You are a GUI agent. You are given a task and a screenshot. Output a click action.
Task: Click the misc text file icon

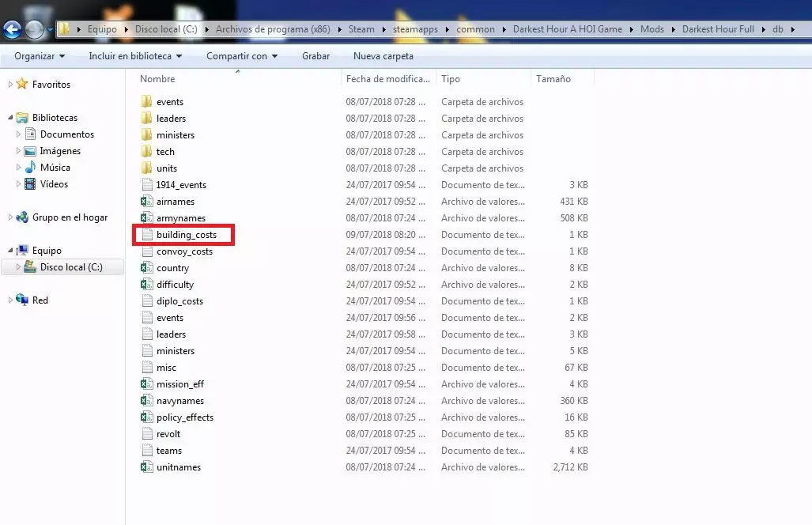tap(147, 367)
